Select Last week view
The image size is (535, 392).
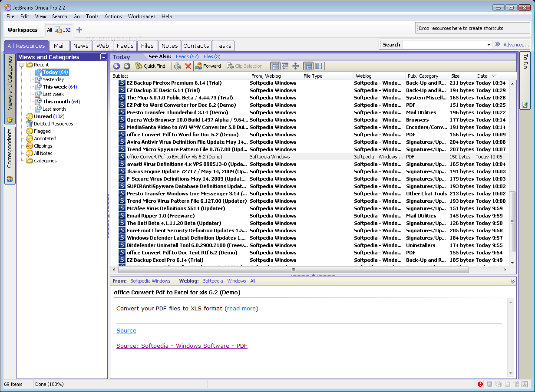coord(53,94)
